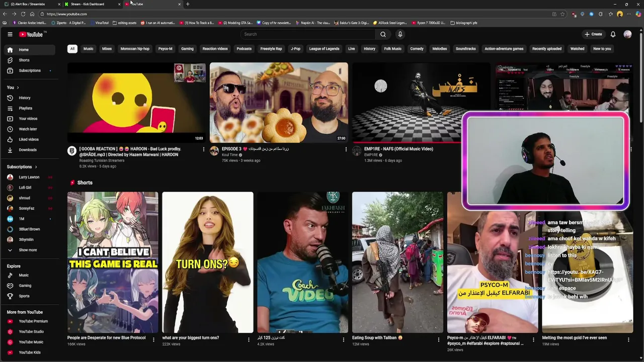644x362 pixels.
Task: Open Subscriptions in the sidebar
Action: coord(30,70)
